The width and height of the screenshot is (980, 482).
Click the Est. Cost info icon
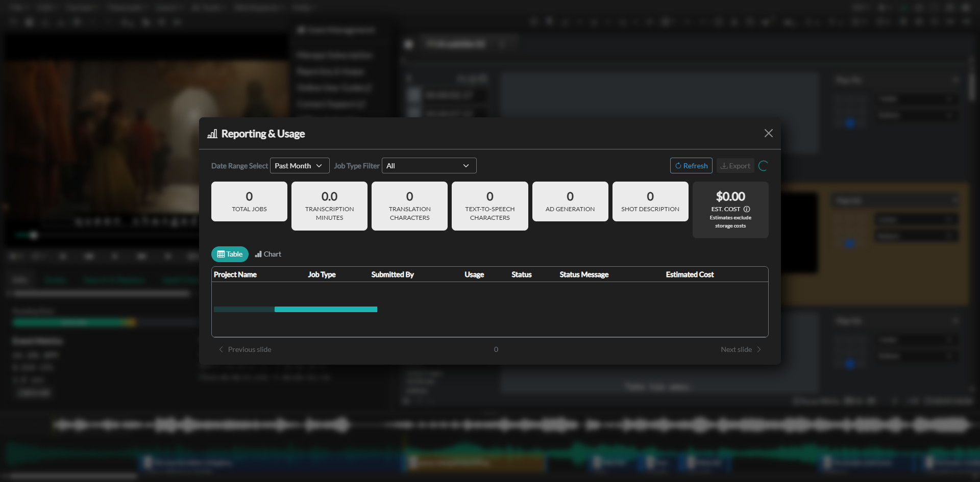coord(747,209)
